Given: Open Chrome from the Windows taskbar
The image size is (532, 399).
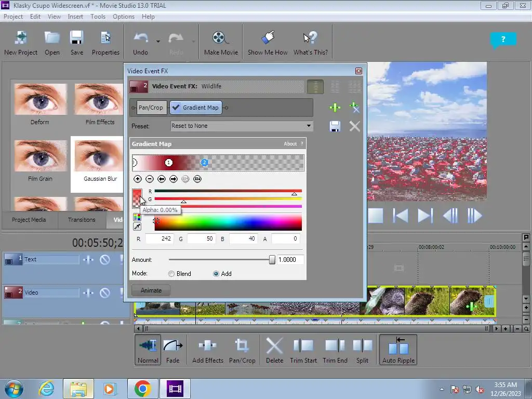Looking at the screenshot, I should coord(142,389).
